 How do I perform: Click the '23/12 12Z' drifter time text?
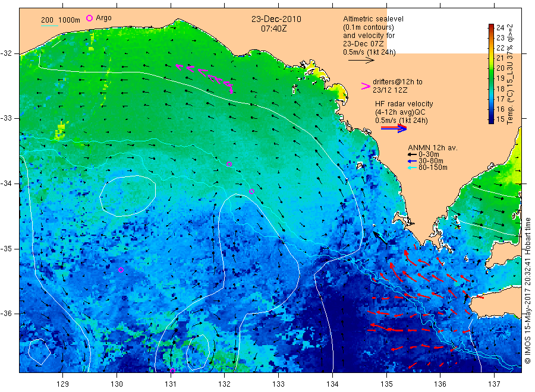390,90
